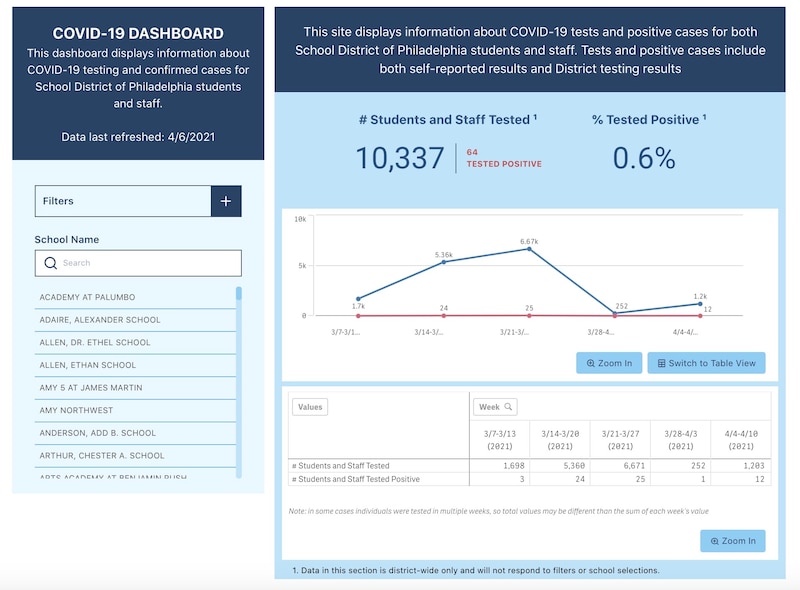Select AMY 5 AT JAMES MARTIN
The width and height of the screenshot is (800, 590).
(x=90, y=387)
